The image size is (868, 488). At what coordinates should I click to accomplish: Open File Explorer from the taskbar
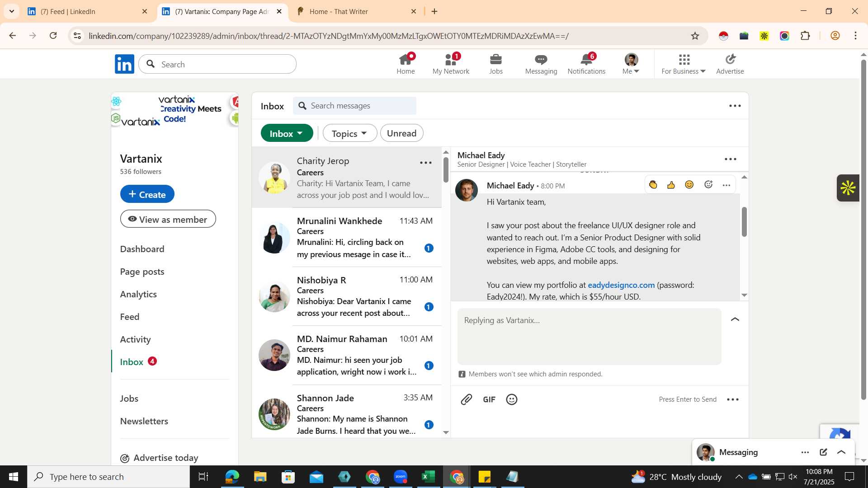point(260,477)
